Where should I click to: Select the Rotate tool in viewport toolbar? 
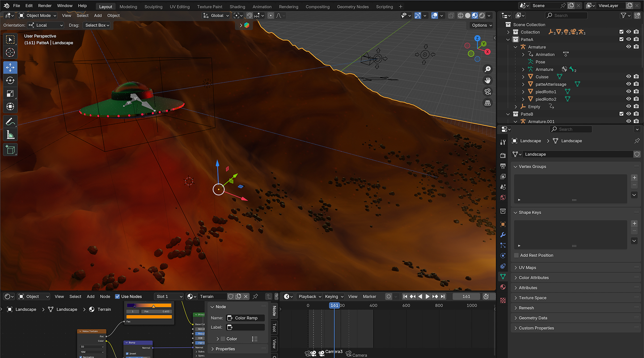pos(10,81)
